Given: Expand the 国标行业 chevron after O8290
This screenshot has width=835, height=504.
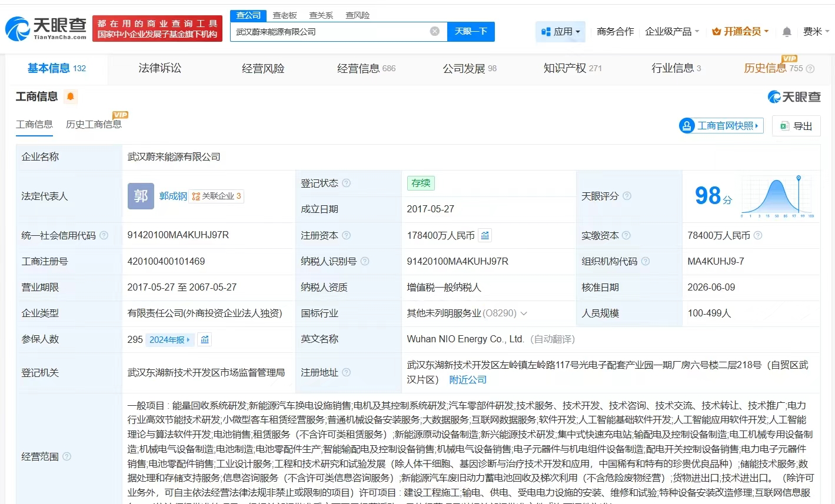Looking at the screenshot, I should [x=524, y=313].
